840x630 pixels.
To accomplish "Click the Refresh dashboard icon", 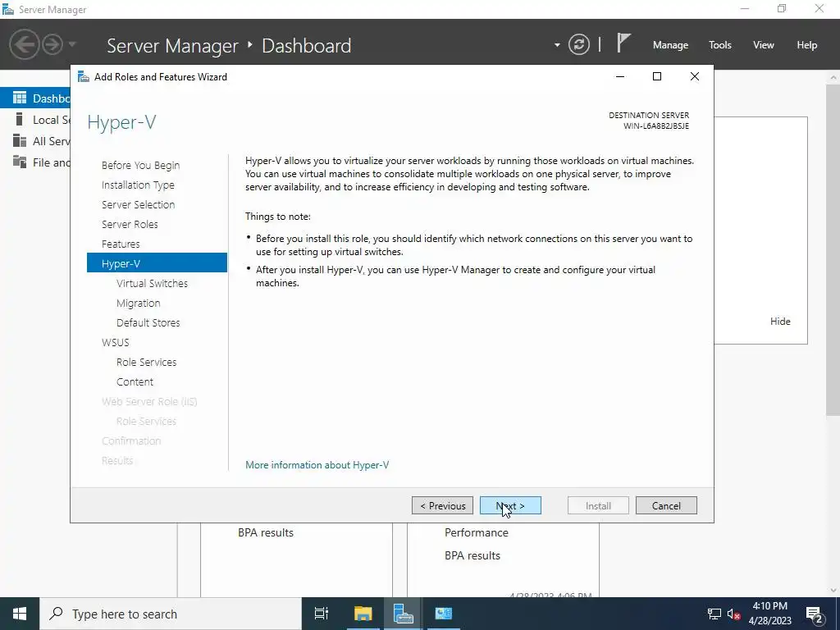I will [579, 44].
